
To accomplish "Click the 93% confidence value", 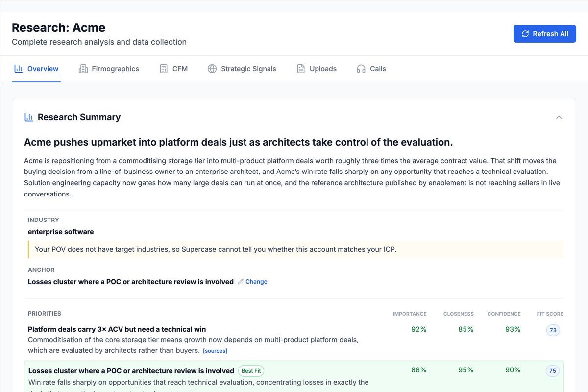I will (513, 329).
